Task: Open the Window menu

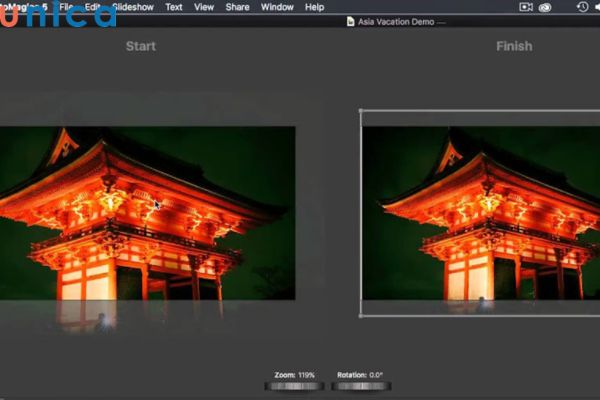Action: [277, 7]
